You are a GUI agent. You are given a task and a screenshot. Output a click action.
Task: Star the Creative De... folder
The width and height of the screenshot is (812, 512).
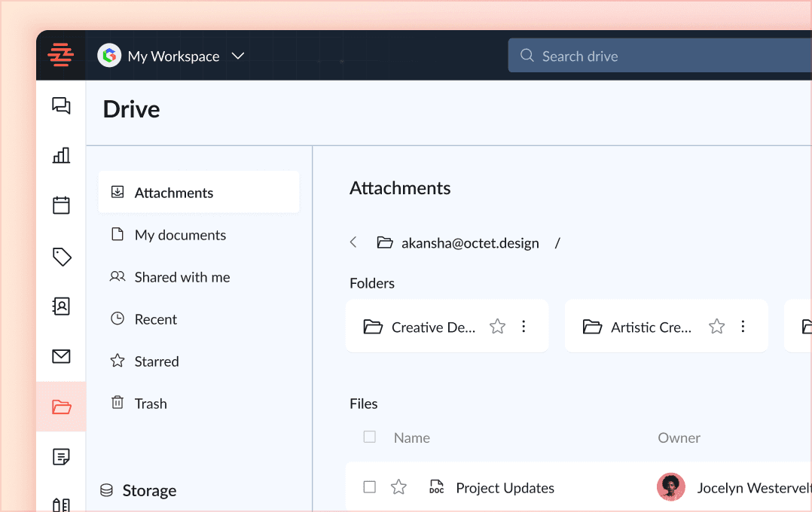coord(497,326)
